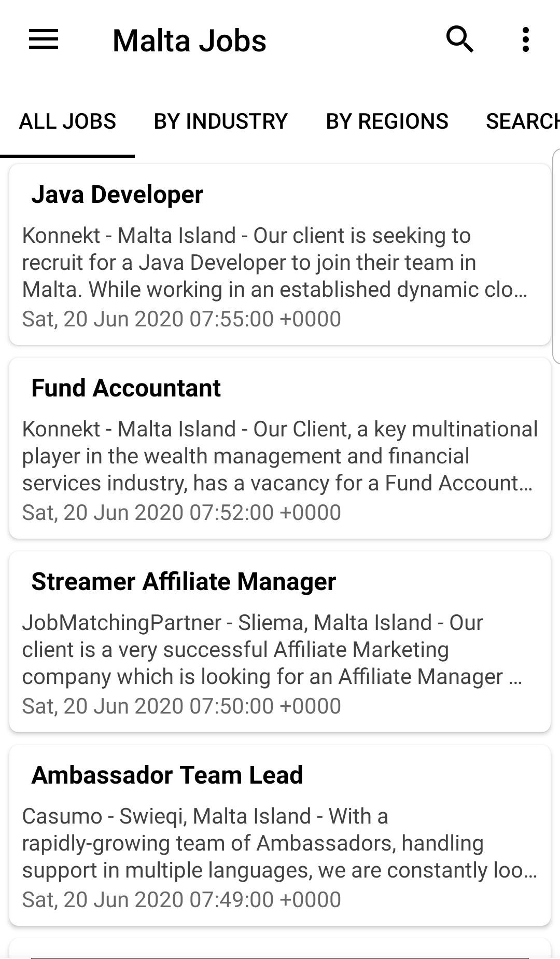Tap the Fund Accountant description text
Screen dimensions: 560x959
(x=275, y=456)
